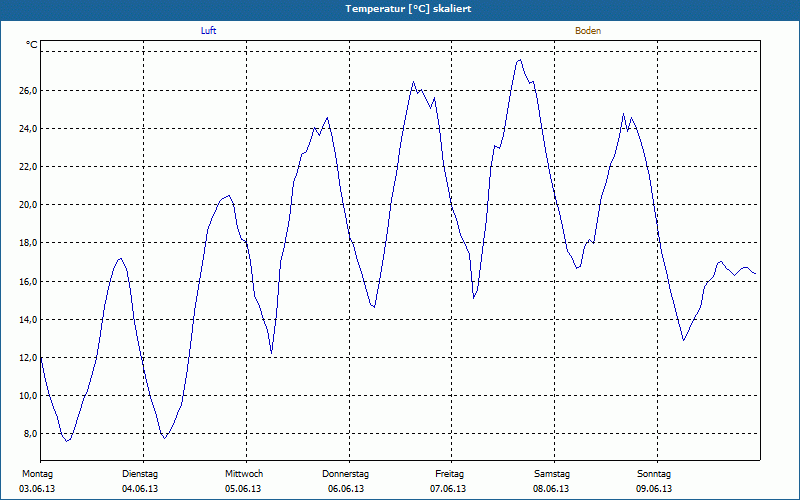
Task: Click the Samstag day label
Action: click(x=552, y=474)
